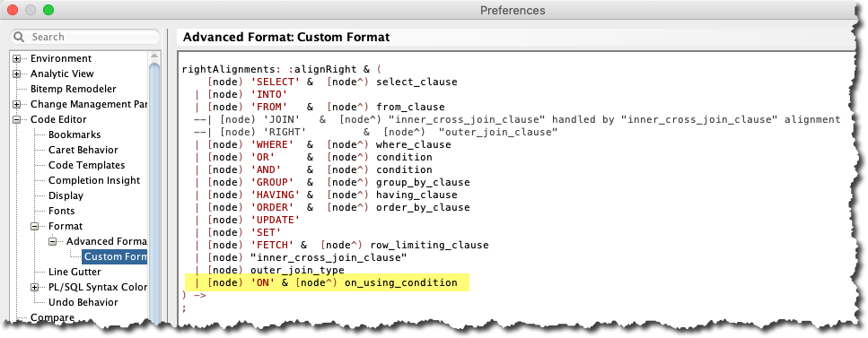Click the highlighted 'ON' on_using_condition line
Screen dimensions: 868x338
(x=327, y=283)
